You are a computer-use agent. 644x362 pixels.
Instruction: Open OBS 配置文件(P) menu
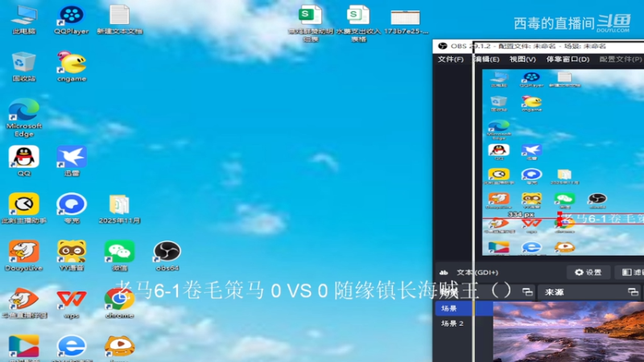pyautogui.click(x=620, y=59)
